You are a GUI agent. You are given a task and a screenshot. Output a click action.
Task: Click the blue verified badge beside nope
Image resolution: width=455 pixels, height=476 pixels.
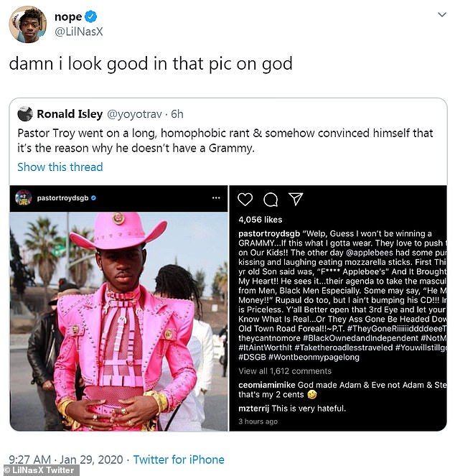(90, 17)
